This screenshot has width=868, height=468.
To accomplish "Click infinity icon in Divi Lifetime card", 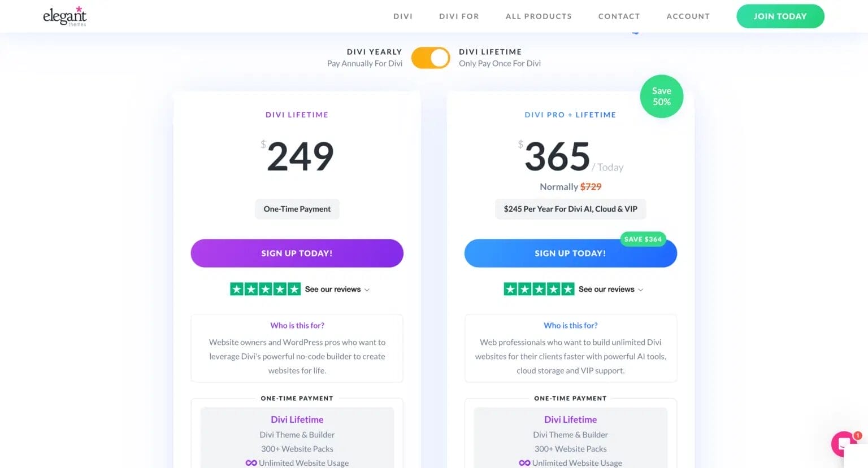I will point(251,463).
